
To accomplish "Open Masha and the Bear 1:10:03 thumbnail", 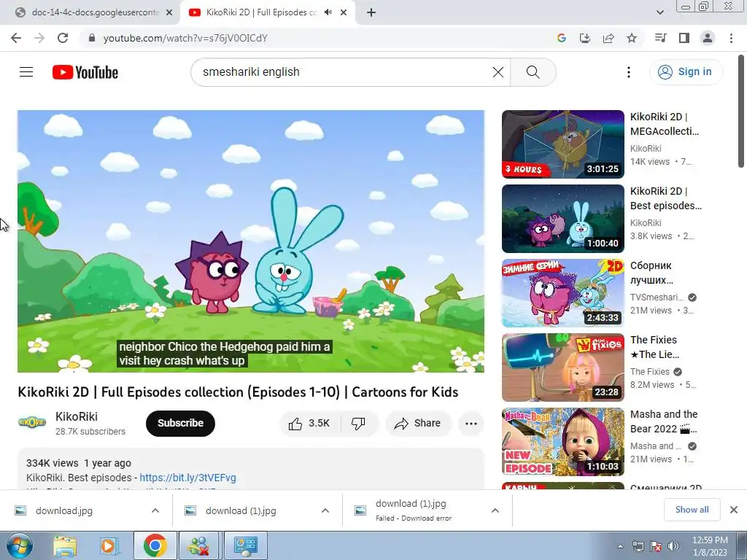I will [x=562, y=441].
